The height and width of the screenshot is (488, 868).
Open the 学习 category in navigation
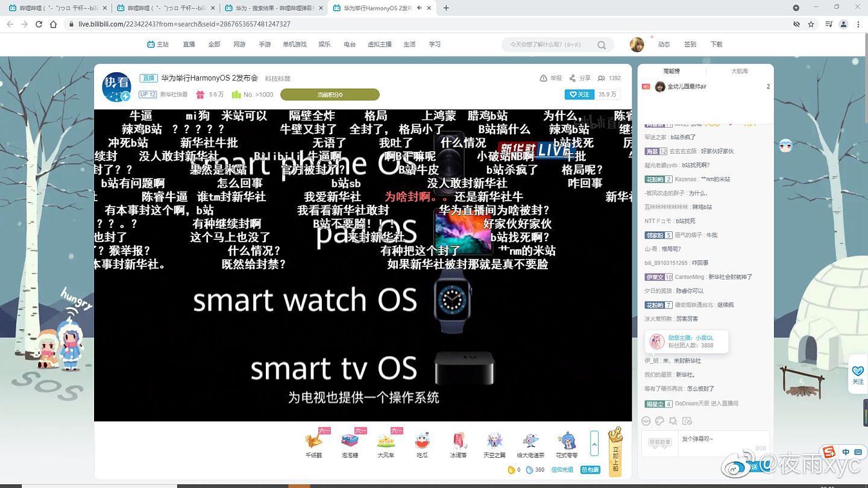tap(435, 45)
